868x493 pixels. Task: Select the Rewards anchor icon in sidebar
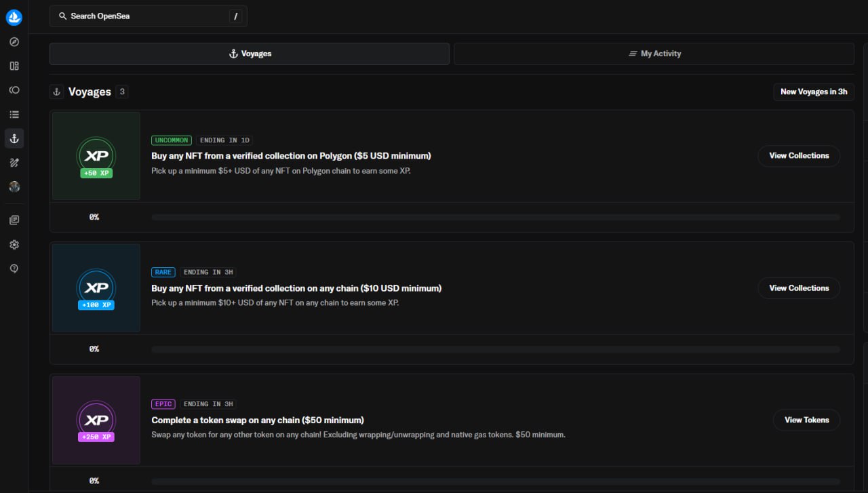[x=14, y=139]
